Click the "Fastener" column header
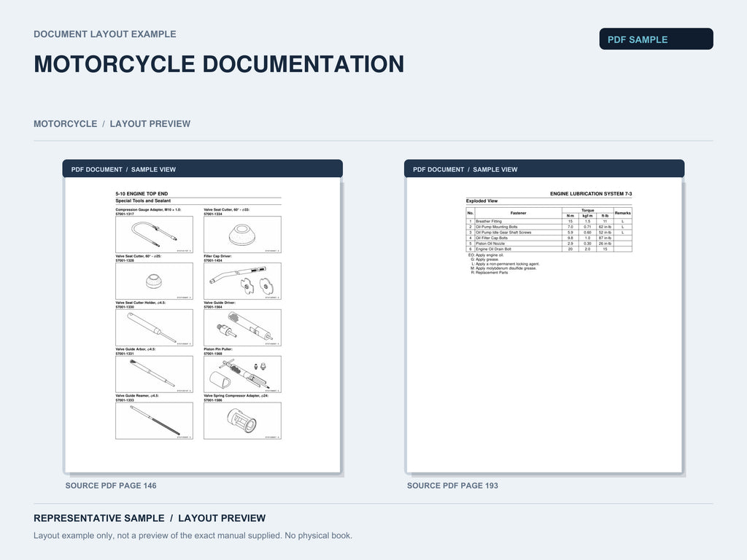Screen dimensions: 747x560 519,214
